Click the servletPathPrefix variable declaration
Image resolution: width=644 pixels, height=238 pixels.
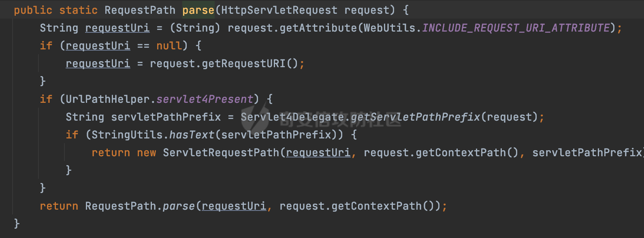166,117
